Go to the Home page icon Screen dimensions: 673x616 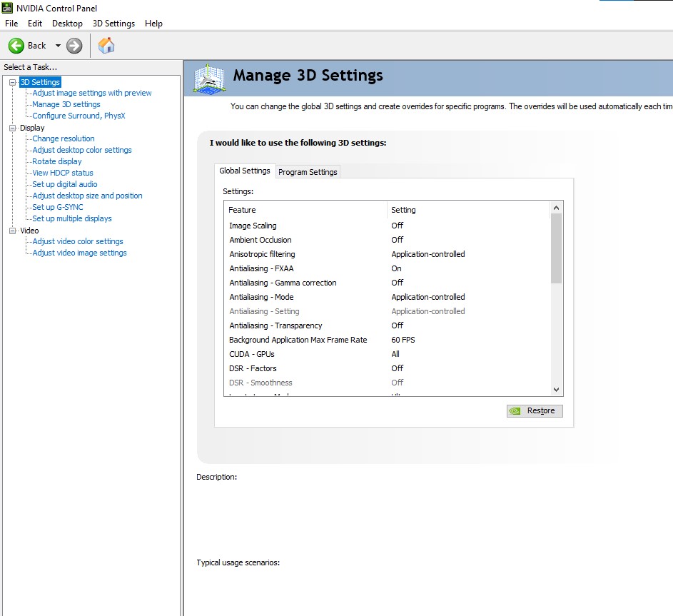point(106,46)
